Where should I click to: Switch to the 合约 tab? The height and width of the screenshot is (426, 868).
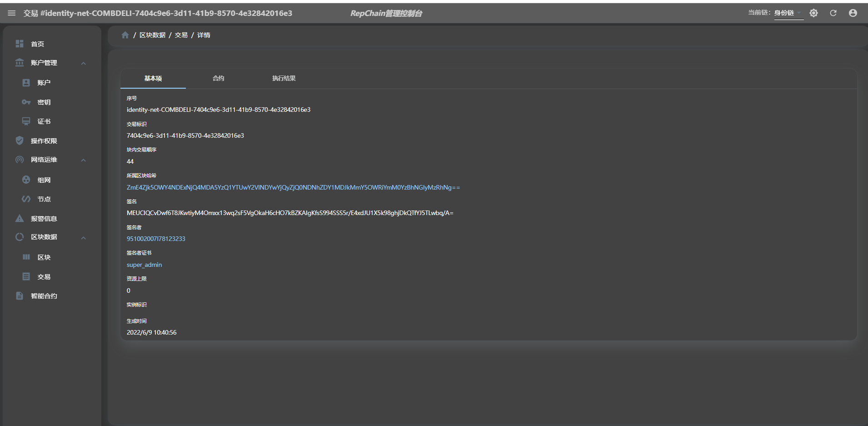click(219, 78)
